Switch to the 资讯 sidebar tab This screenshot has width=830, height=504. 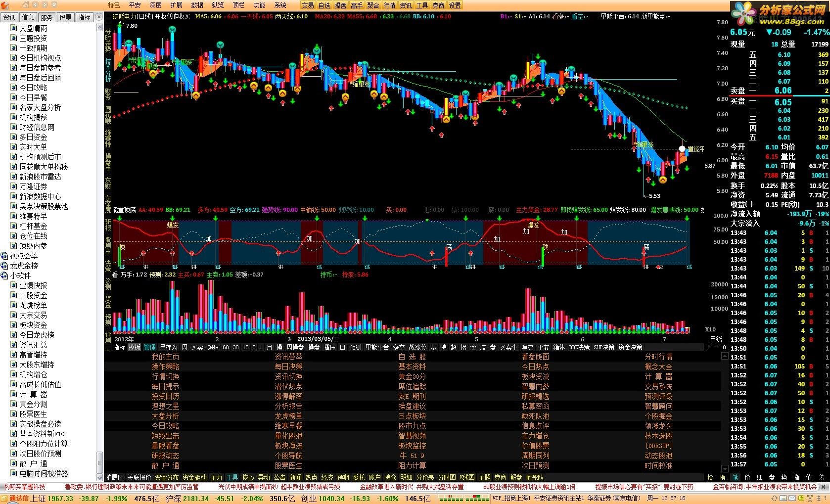(x=9, y=17)
